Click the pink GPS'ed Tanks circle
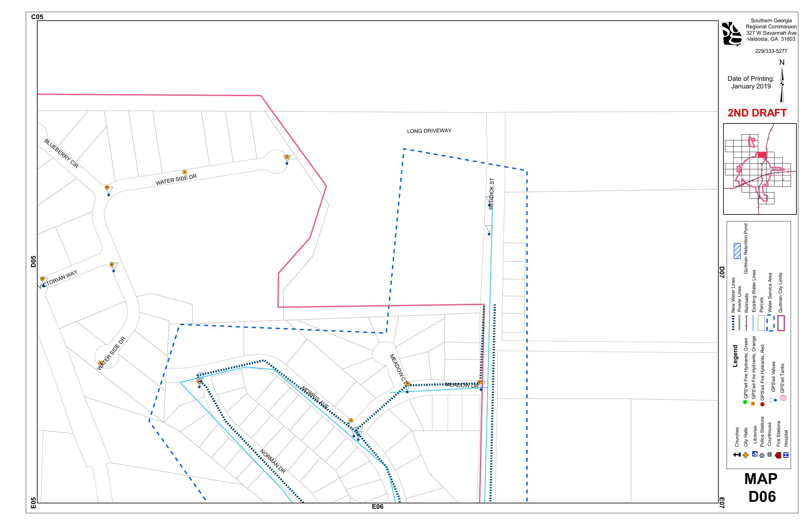This screenshot has height=525, width=812. pos(783,398)
